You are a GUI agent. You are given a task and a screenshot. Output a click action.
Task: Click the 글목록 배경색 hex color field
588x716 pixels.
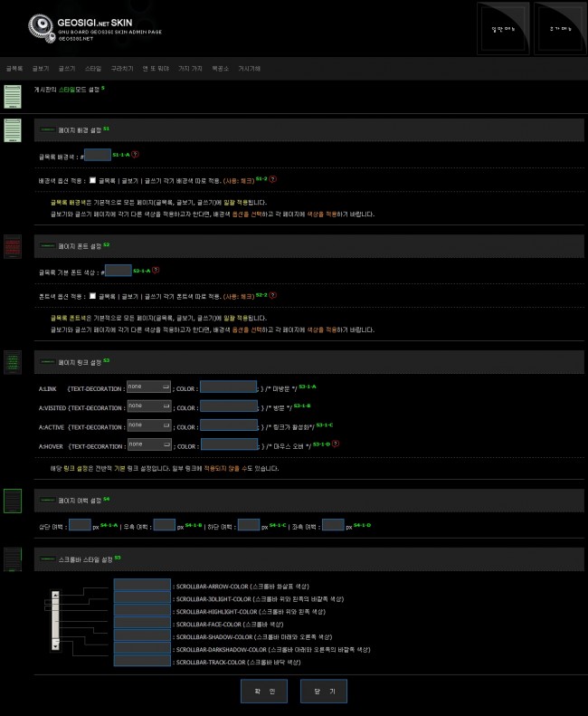coord(98,155)
